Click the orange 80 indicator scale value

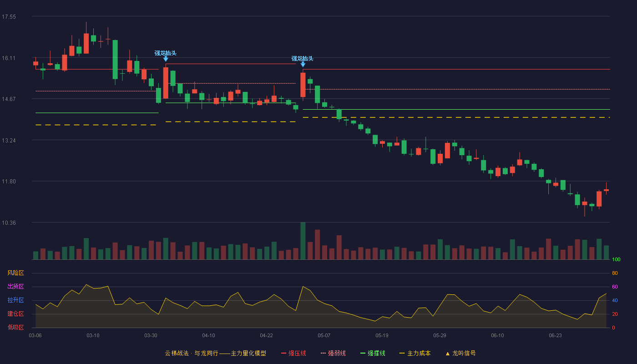tap(615, 273)
